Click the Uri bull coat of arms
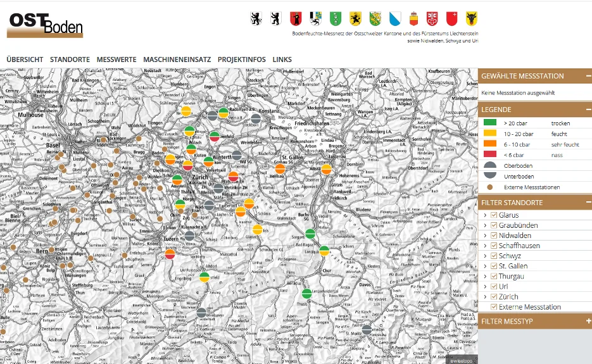Viewport: 592px width, 364px height. click(x=471, y=18)
